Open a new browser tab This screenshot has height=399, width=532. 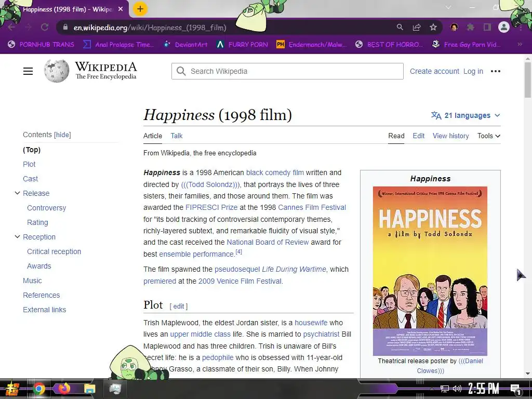(x=140, y=9)
